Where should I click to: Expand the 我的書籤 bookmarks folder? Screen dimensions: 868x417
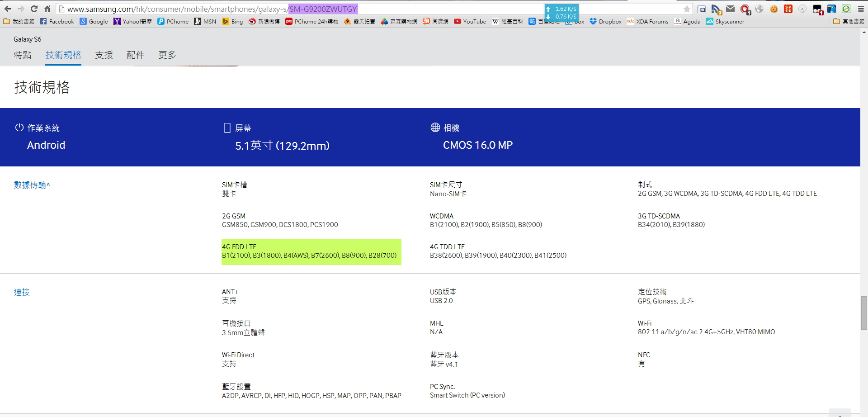point(19,21)
